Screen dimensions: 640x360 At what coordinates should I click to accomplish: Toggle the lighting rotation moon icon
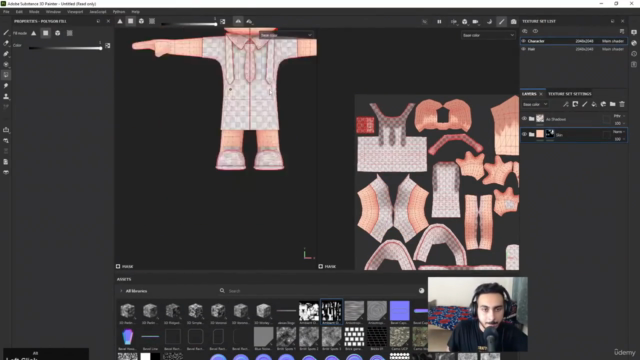489,22
